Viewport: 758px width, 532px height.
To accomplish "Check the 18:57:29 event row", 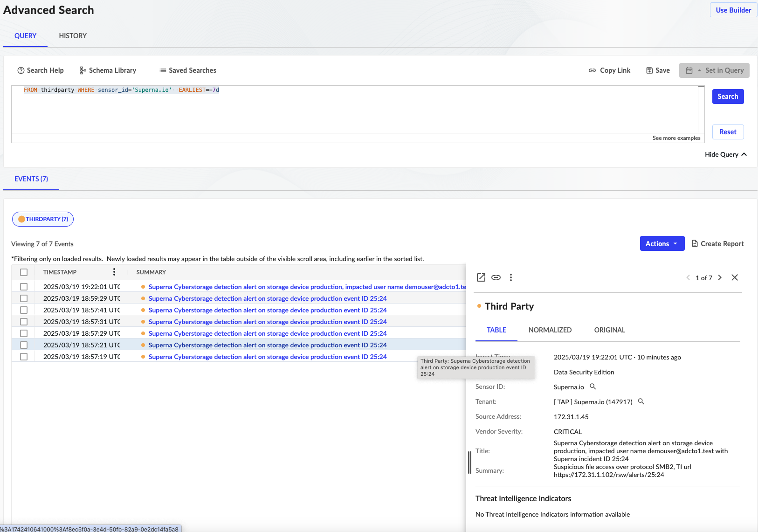I will point(24,333).
